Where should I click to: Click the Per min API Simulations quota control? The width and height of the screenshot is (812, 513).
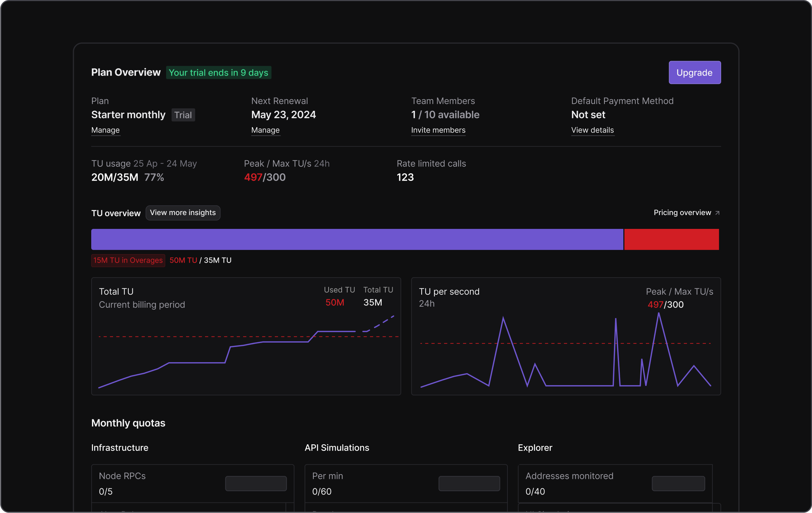pyautogui.click(x=469, y=483)
